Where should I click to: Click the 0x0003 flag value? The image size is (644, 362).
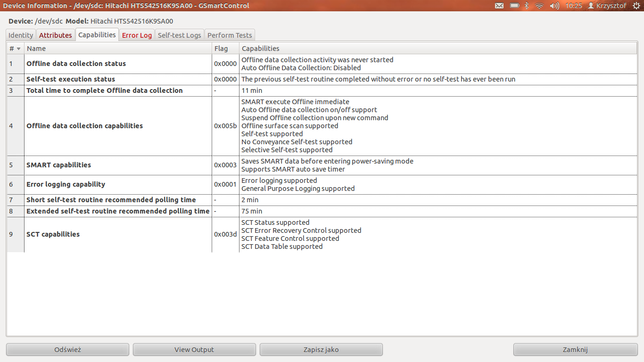click(x=225, y=165)
